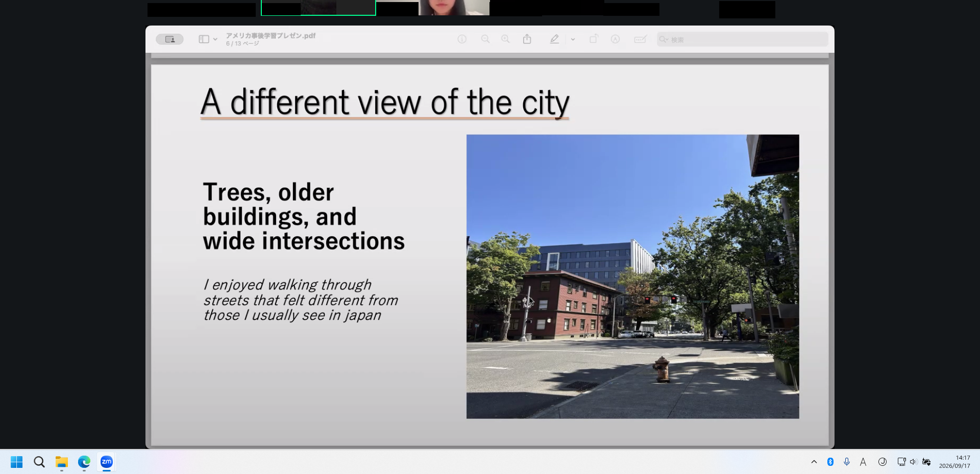The image size is (980, 474).
Task: Click page indicator '6 / 13 ページ'
Action: [x=242, y=44]
